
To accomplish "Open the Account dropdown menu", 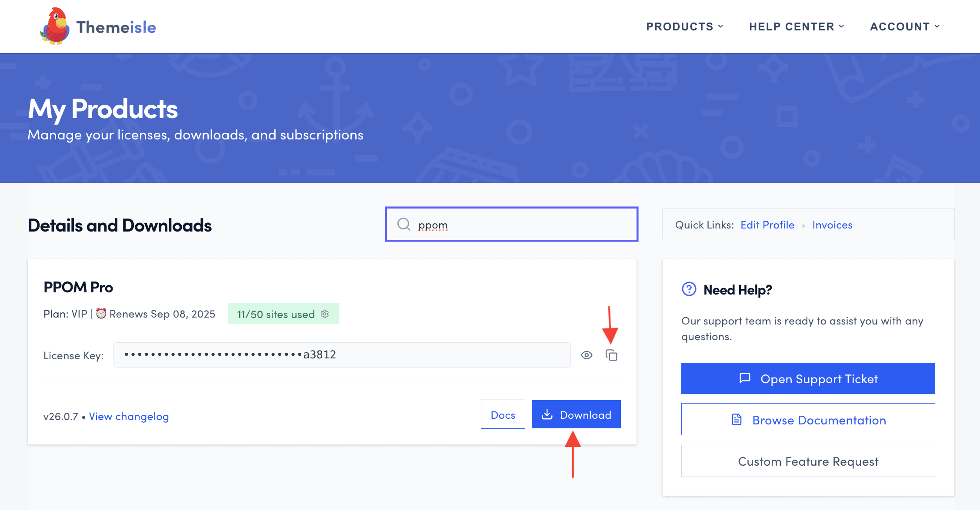I will point(905,26).
